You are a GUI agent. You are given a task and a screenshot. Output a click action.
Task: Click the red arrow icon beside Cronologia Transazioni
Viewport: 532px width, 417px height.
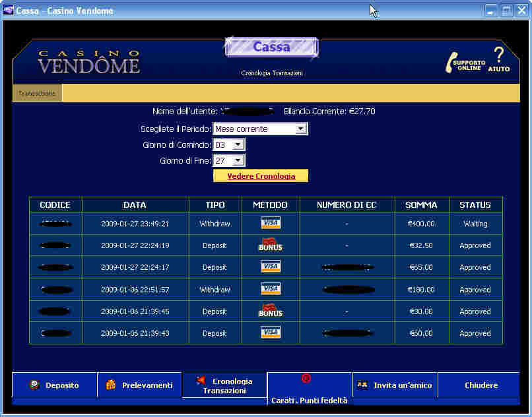tap(201, 381)
